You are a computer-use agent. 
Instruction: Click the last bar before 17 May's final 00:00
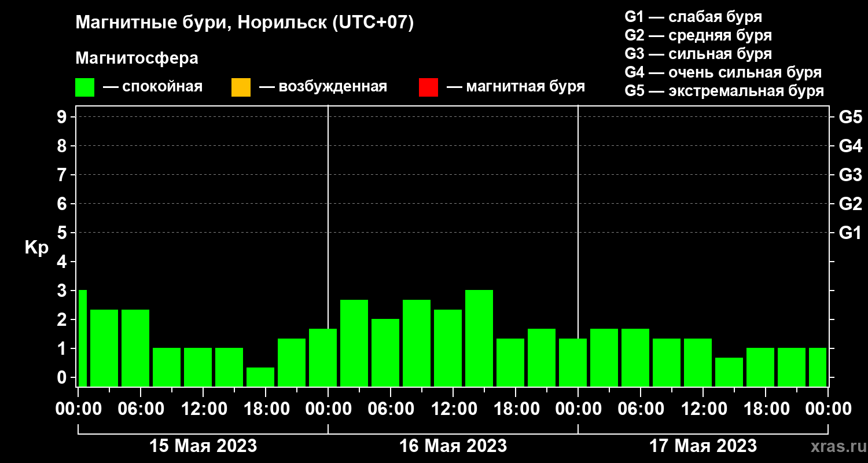point(818,367)
